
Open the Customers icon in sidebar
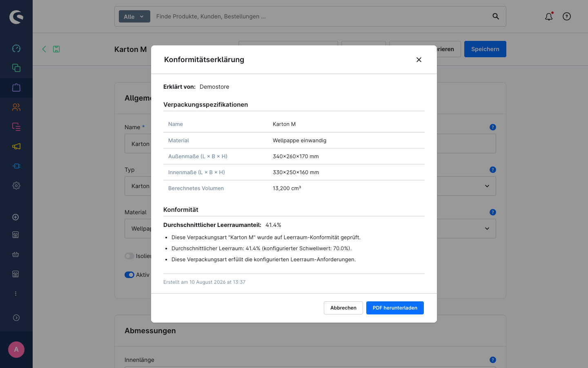pos(16,107)
